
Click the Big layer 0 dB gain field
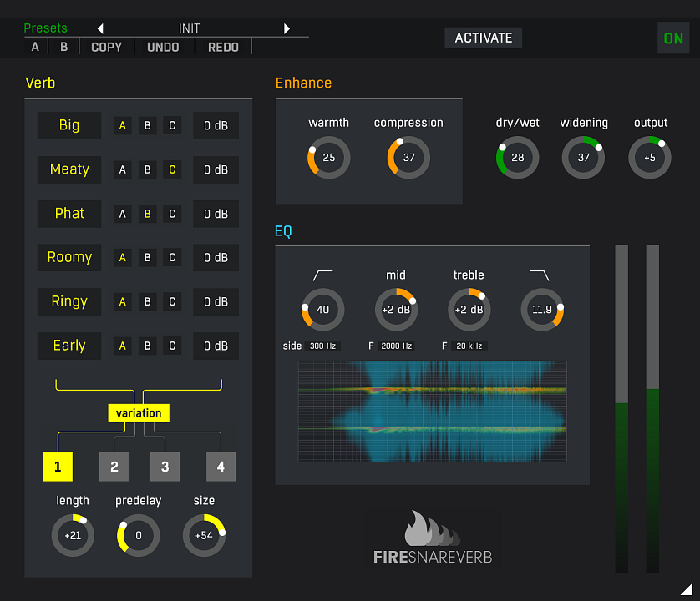point(216,126)
